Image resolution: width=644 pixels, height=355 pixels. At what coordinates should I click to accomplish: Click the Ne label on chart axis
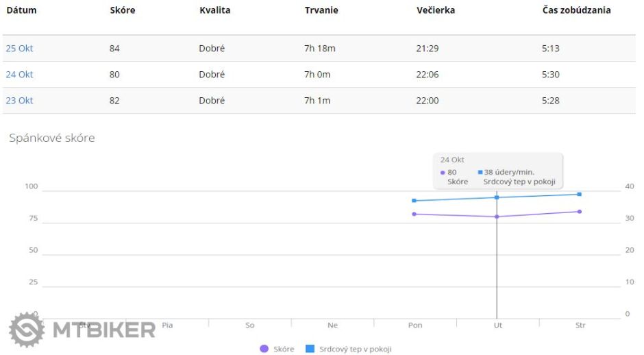pos(332,326)
